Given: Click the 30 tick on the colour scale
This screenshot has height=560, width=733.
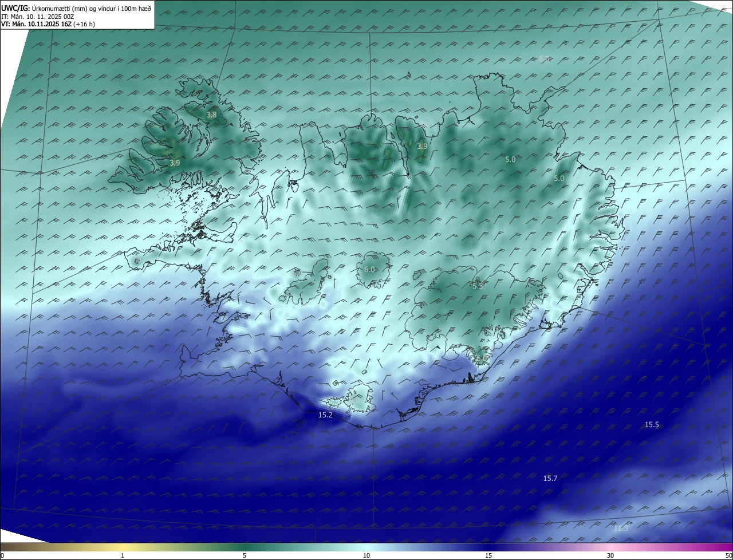Looking at the screenshot, I should (x=610, y=555).
